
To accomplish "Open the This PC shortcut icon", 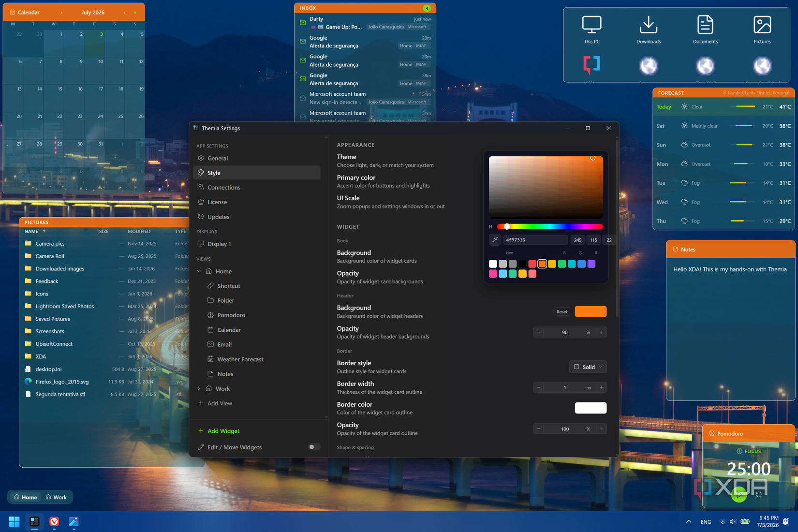I will [591, 30].
